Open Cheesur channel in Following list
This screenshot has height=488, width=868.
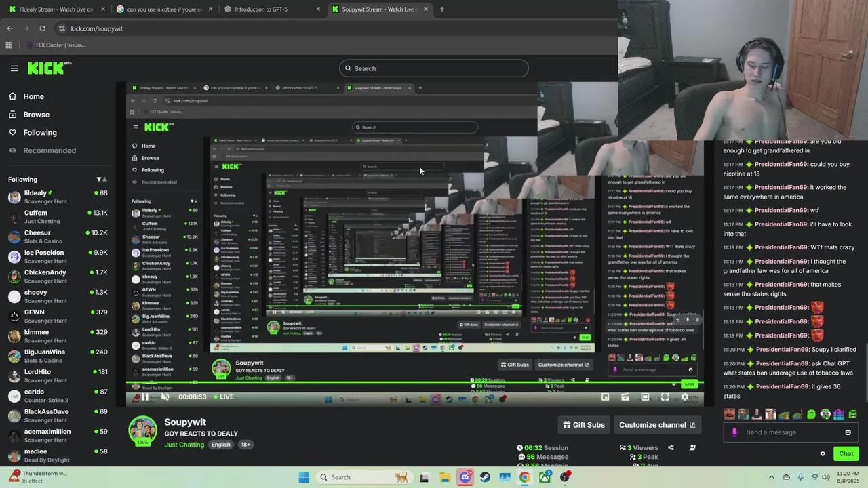pyautogui.click(x=58, y=237)
